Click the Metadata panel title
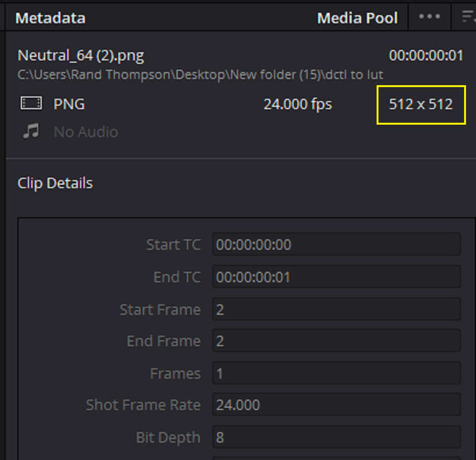The width and height of the screenshot is (476, 460). [x=51, y=18]
